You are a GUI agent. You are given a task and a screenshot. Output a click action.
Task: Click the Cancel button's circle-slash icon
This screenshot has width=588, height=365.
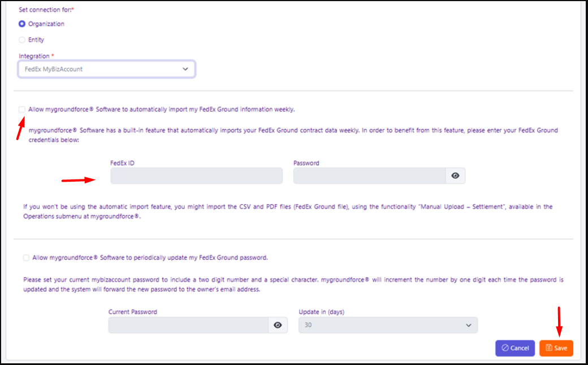point(505,347)
